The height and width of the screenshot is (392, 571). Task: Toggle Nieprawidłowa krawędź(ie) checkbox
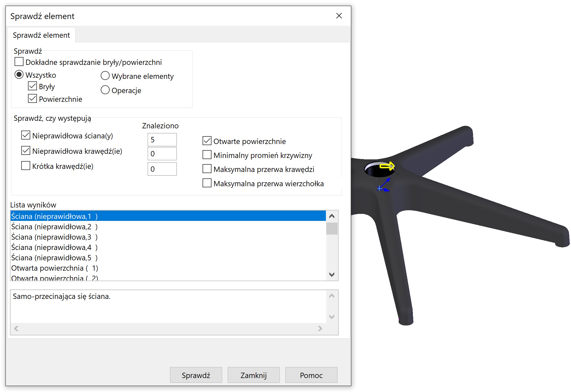coord(26,151)
